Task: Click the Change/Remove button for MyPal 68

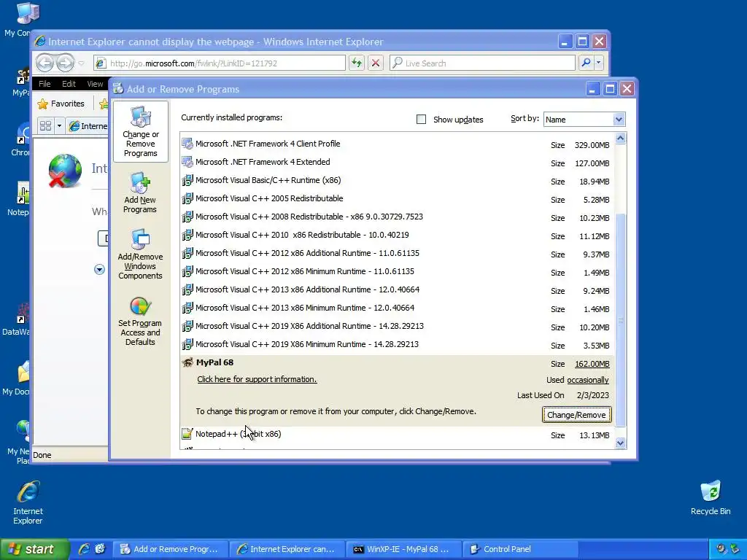Action: click(576, 415)
